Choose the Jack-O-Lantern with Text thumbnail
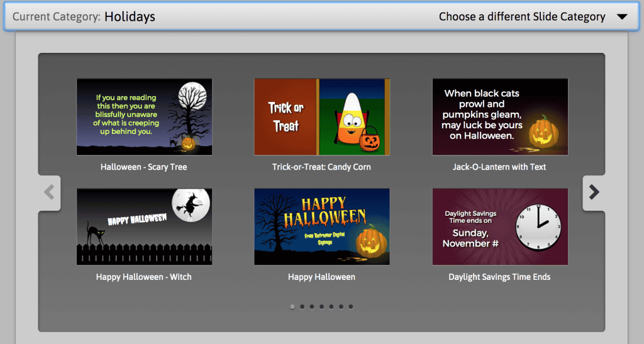 pos(500,117)
